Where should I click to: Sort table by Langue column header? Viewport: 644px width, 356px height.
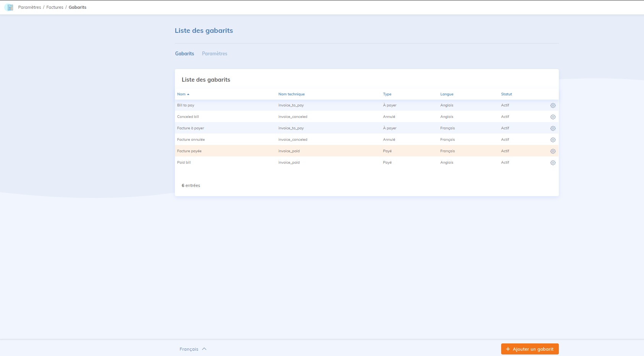click(447, 94)
